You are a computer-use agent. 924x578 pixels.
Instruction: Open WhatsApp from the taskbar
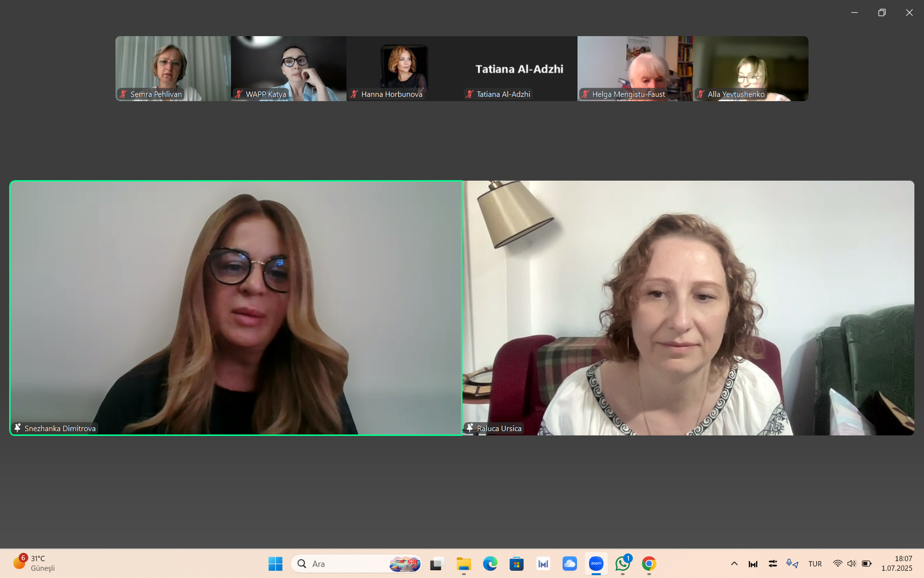[x=622, y=564]
